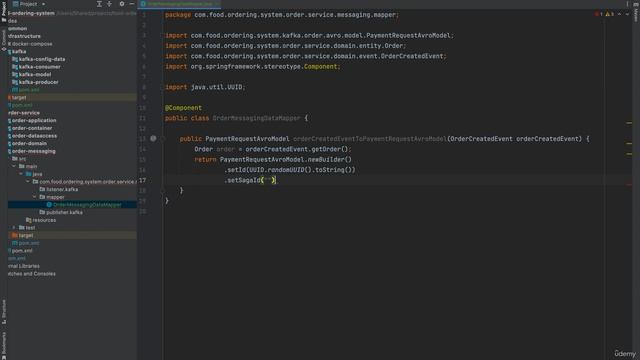Click the line number 17 in gutter

point(142,180)
